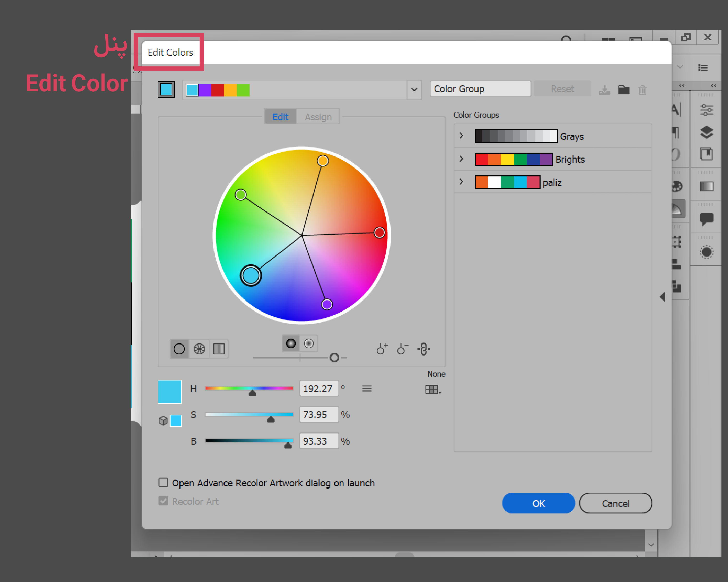Click the new color group folder icon

[623, 90]
